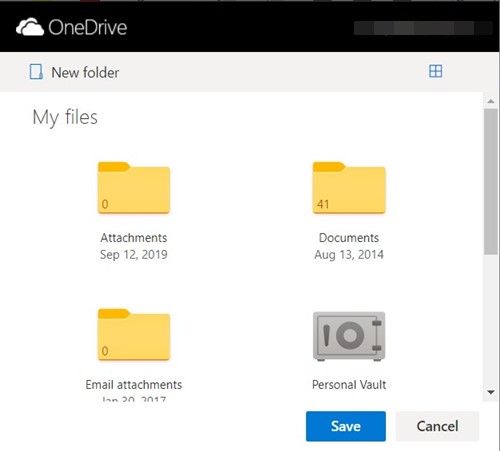
Task: Open the Email attachments folder icon
Action: pyautogui.click(x=134, y=335)
